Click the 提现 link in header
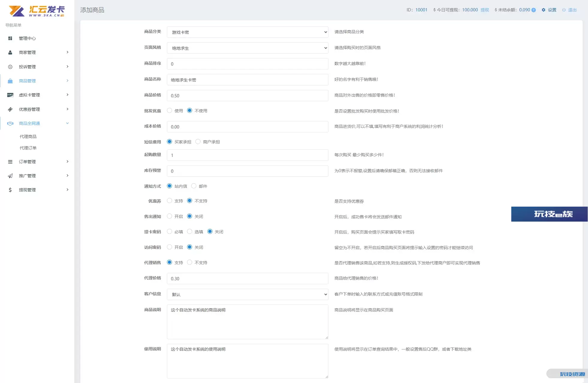Screen dimensions: 588x383 (x=485, y=10)
